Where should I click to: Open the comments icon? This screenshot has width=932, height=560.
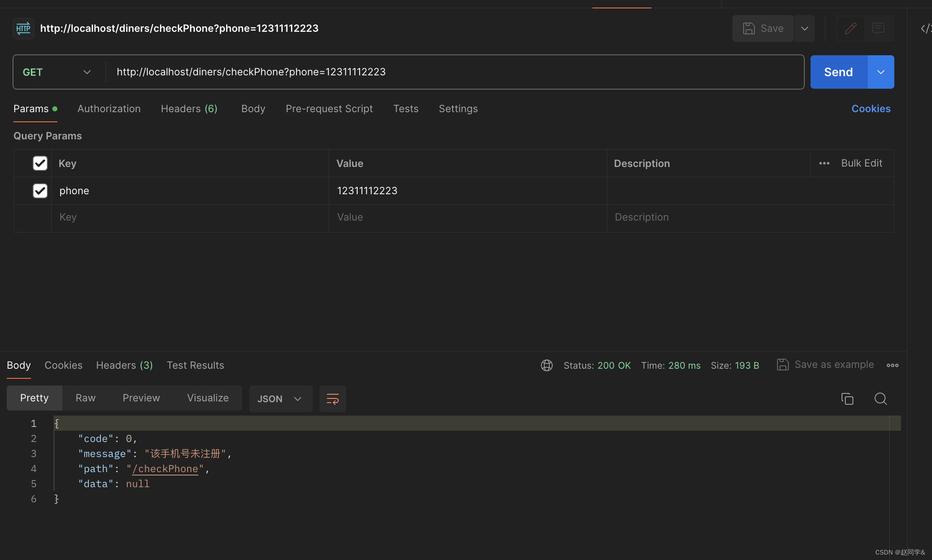click(x=878, y=28)
